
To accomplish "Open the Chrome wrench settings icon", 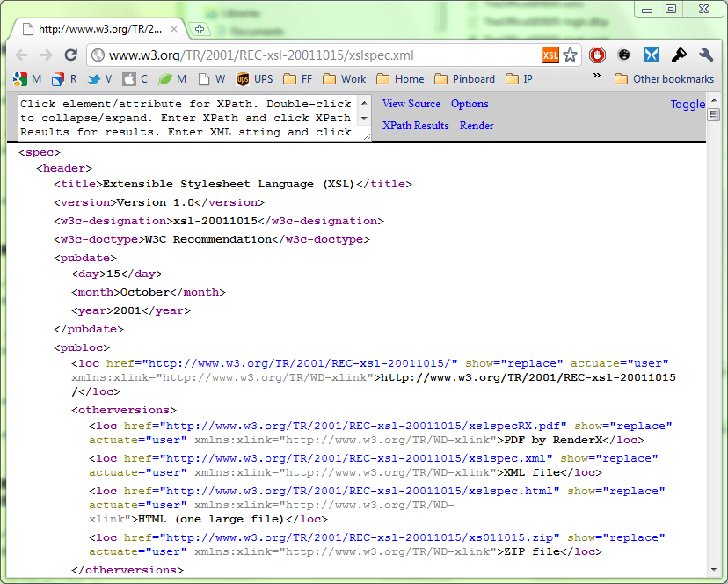I will 706,55.
